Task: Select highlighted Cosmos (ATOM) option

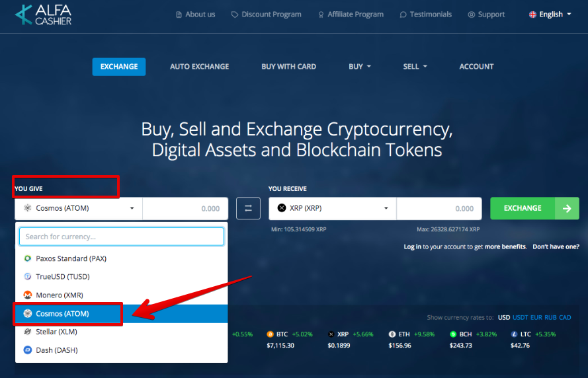Action: (122, 313)
